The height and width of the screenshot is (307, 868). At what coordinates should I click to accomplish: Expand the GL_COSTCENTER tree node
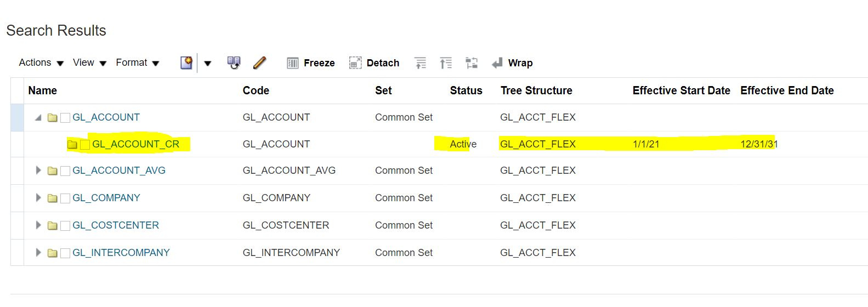38,225
